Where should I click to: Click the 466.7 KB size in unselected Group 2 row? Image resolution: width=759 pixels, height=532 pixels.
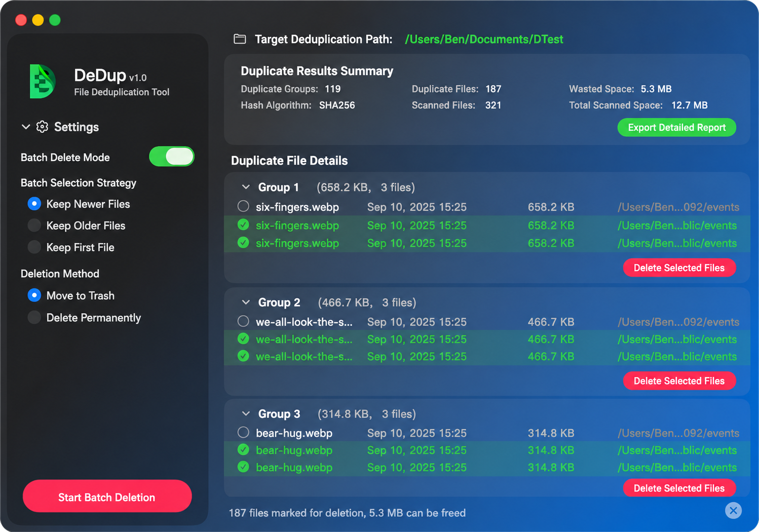click(x=551, y=322)
